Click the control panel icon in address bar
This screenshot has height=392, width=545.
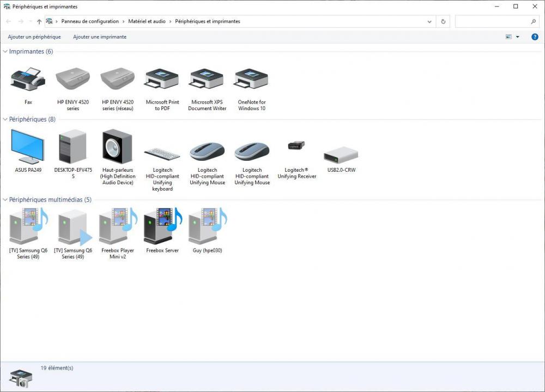50,22
